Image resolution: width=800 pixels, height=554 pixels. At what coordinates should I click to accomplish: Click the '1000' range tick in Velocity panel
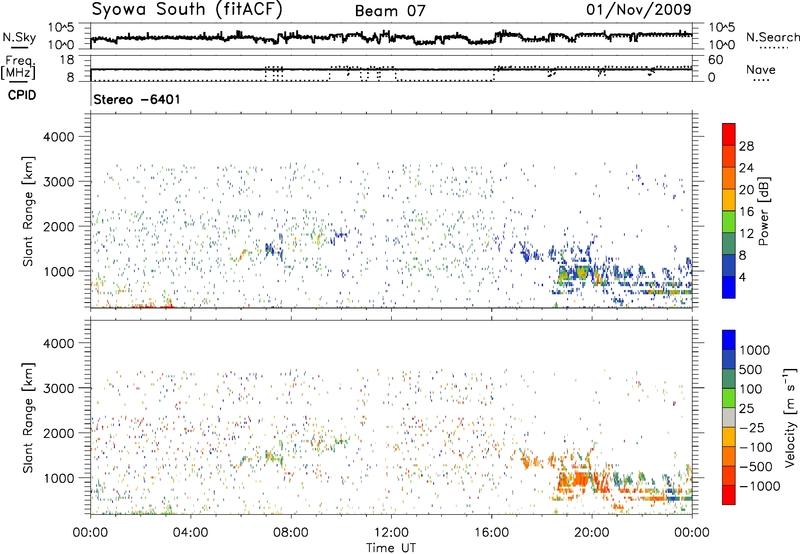pyautogui.click(x=58, y=478)
